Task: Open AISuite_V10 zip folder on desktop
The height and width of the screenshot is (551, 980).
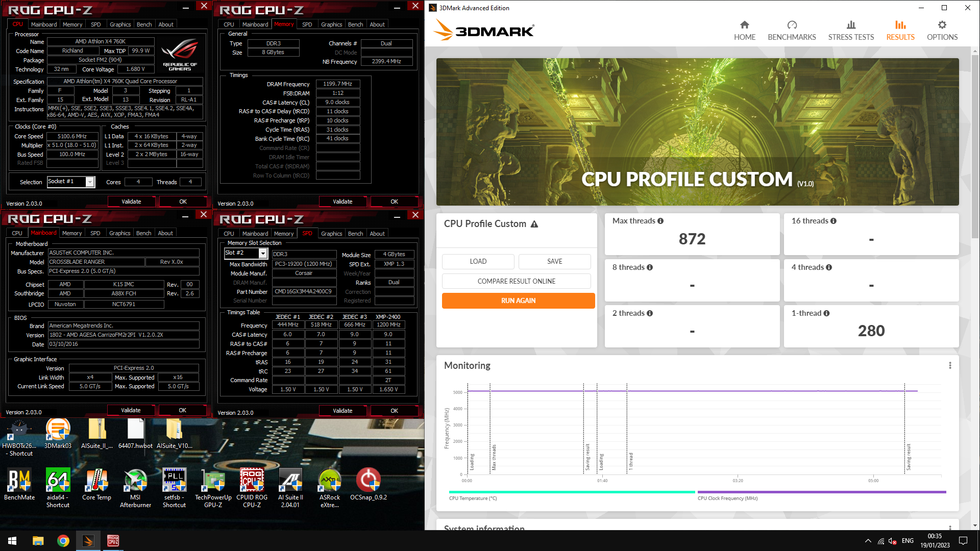Action: [174, 434]
